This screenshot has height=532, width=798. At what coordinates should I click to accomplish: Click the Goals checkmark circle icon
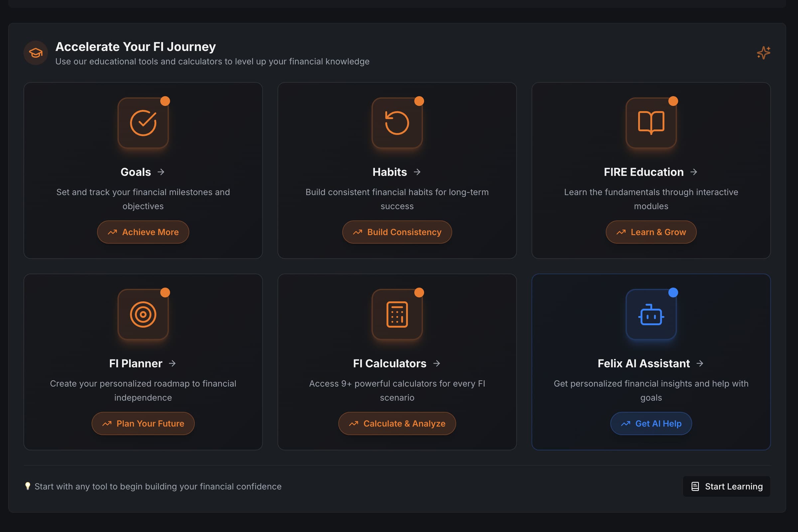click(x=143, y=123)
